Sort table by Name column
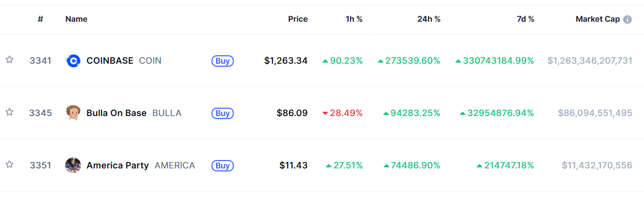644x203 pixels. click(77, 19)
